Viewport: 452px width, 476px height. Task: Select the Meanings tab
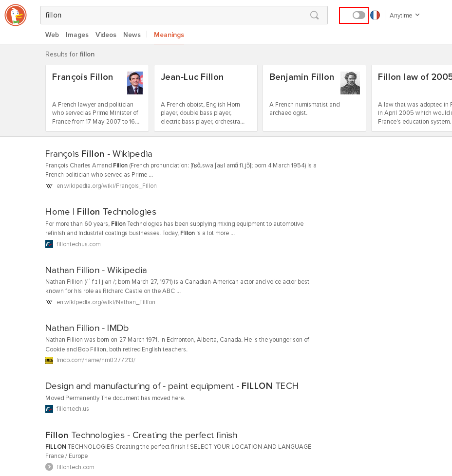(x=169, y=35)
